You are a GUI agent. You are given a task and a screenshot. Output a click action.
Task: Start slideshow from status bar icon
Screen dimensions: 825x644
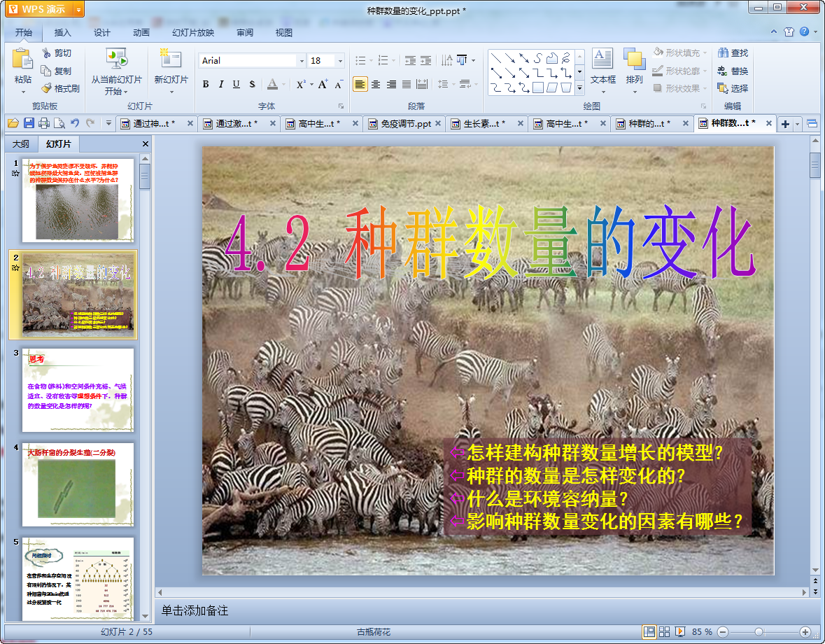[x=679, y=632]
